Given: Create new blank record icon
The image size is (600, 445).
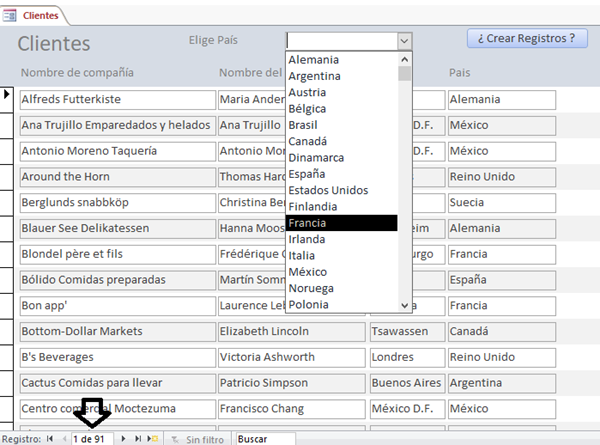Looking at the screenshot, I should 153,439.
